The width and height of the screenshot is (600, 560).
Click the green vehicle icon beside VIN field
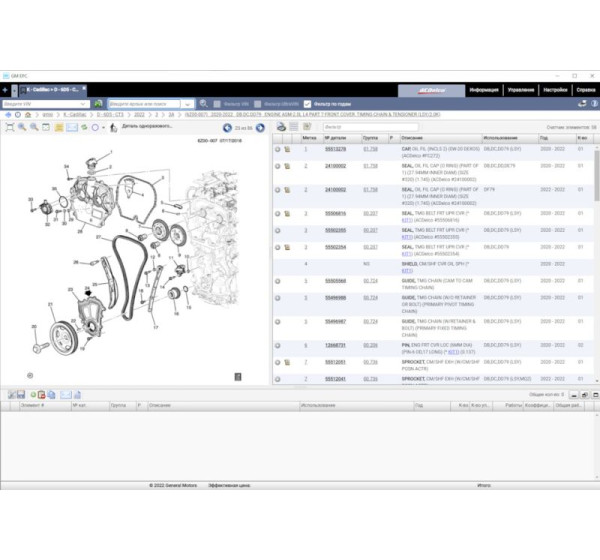tap(98, 103)
